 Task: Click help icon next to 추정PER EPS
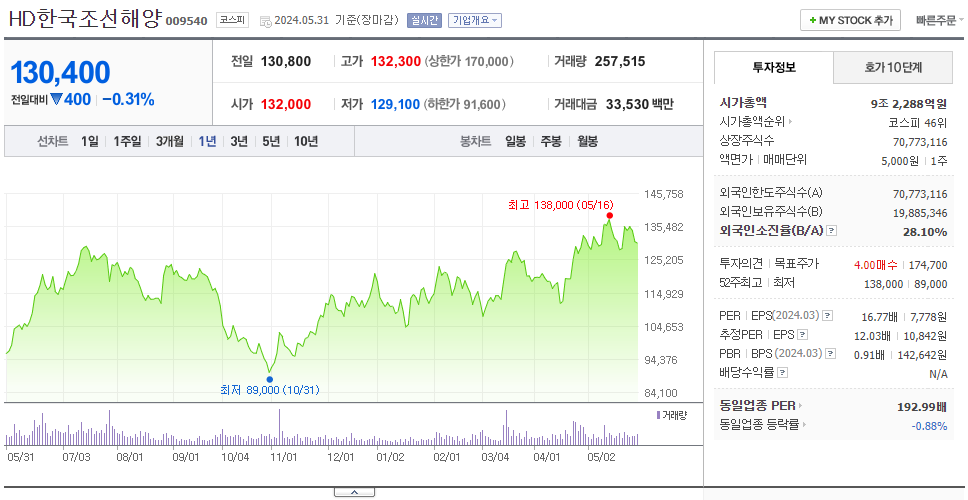[x=803, y=335]
